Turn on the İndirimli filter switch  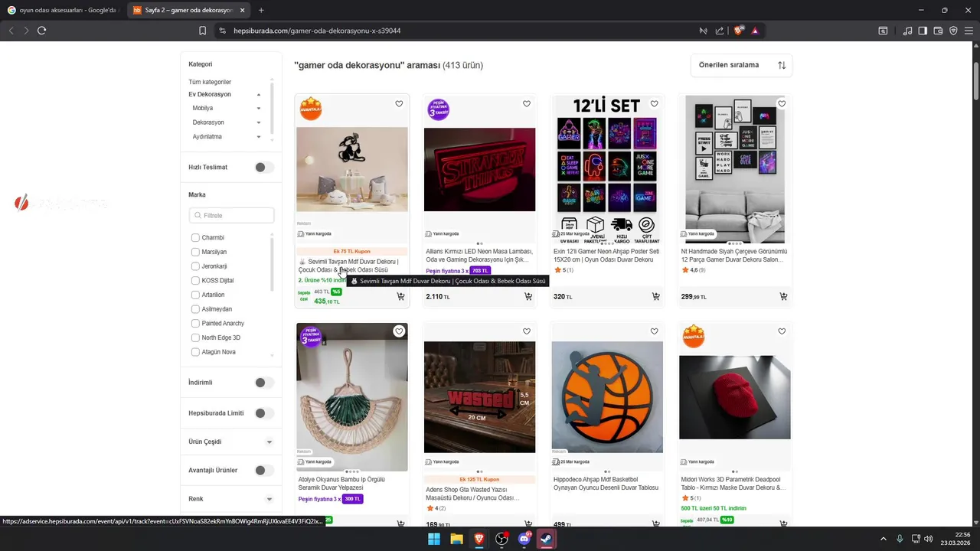click(264, 383)
